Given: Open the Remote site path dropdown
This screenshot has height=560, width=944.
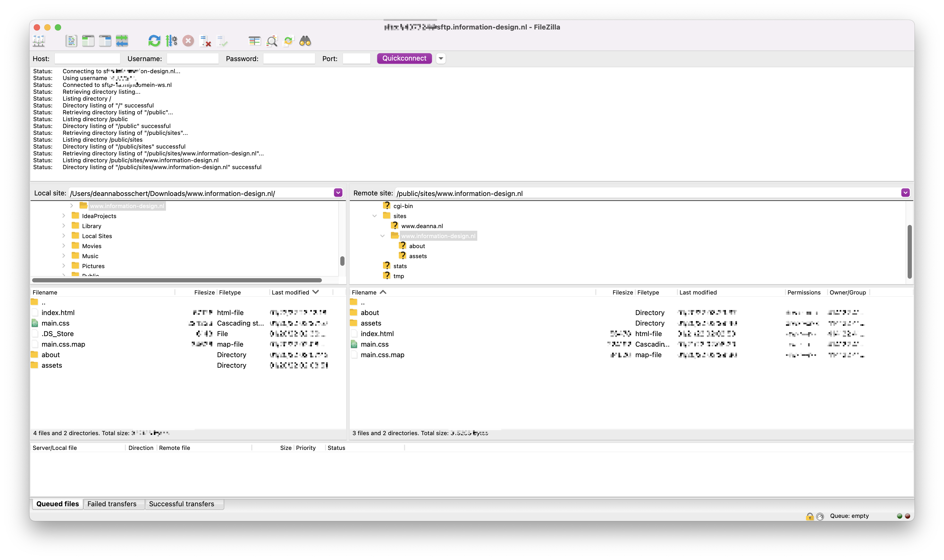Looking at the screenshot, I should click(x=905, y=193).
